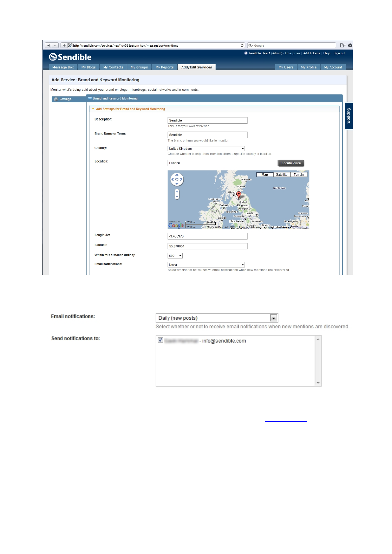Click the Longitude input field

click(x=207, y=236)
